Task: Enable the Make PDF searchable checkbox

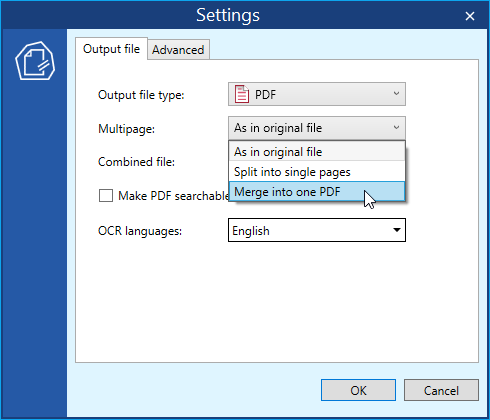Action: point(106,196)
